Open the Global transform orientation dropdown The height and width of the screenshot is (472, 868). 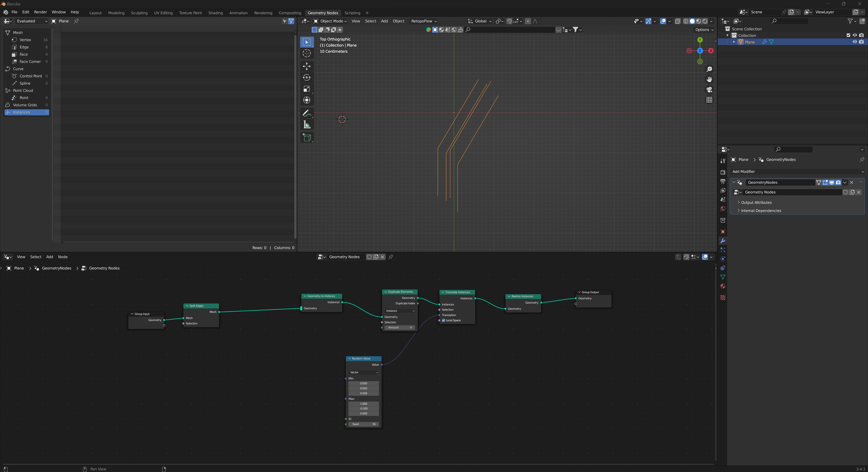pos(479,21)
